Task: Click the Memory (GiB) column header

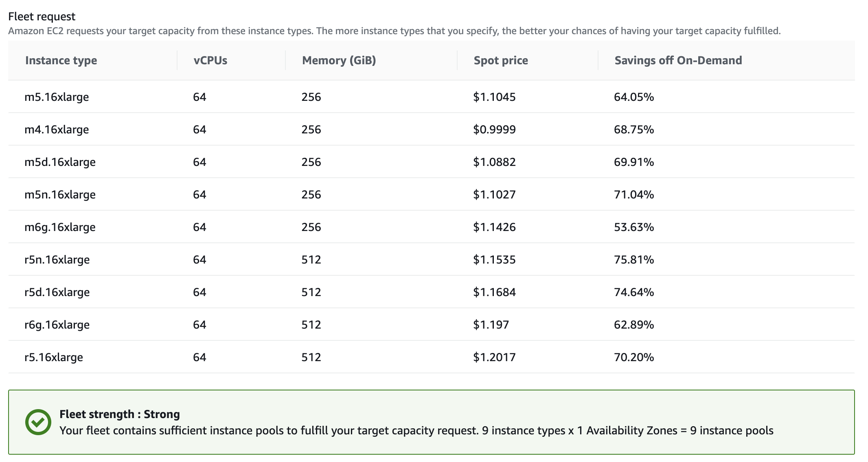Action: (339, 60)
